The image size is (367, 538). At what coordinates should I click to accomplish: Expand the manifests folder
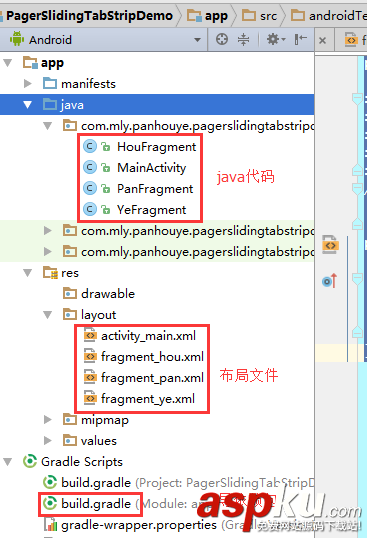[28, 84]
